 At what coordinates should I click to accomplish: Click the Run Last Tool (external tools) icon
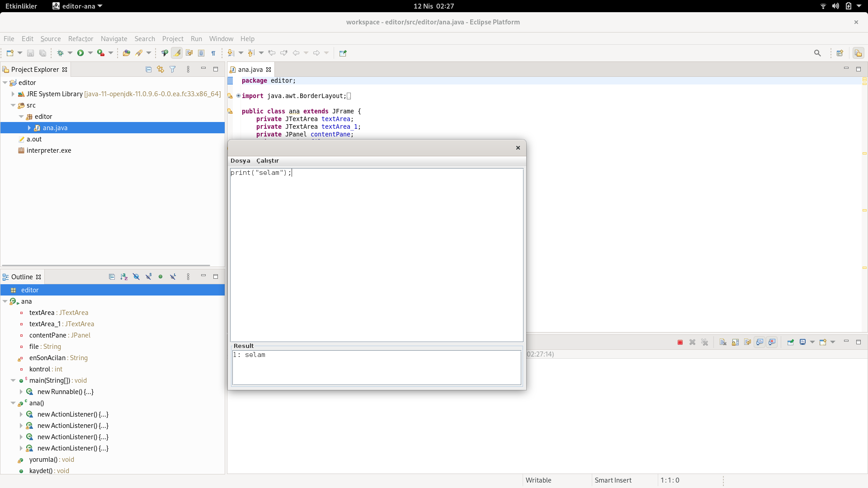tap(101, 53)
